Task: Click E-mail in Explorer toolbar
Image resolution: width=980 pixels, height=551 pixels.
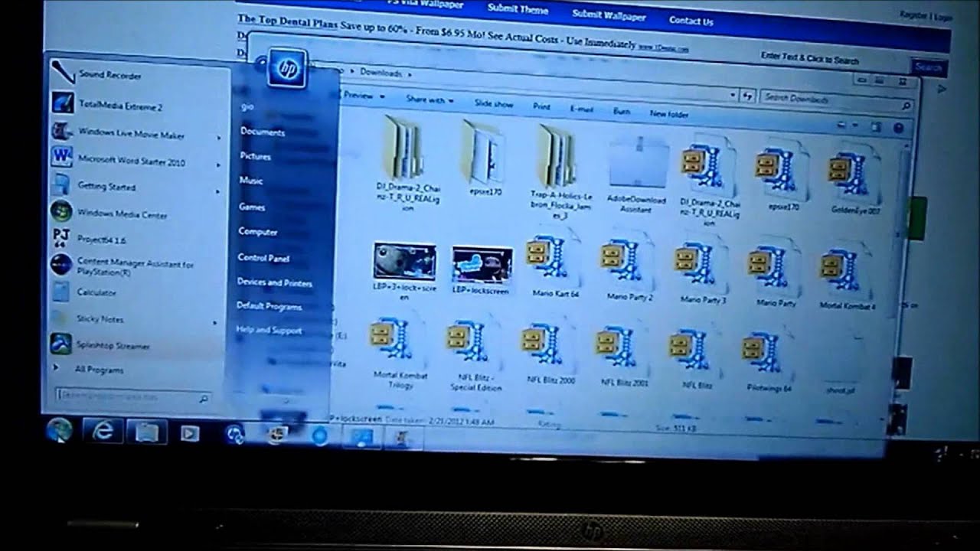Action: 582,109
